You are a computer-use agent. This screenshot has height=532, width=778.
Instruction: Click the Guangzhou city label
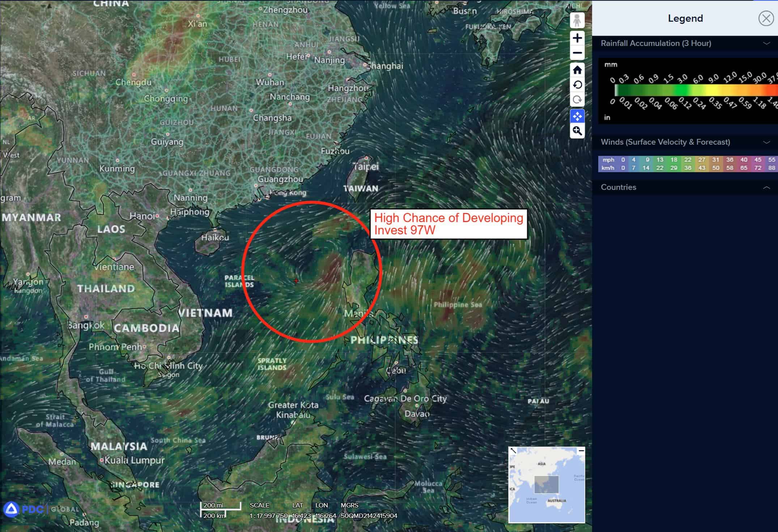point(280,179)
